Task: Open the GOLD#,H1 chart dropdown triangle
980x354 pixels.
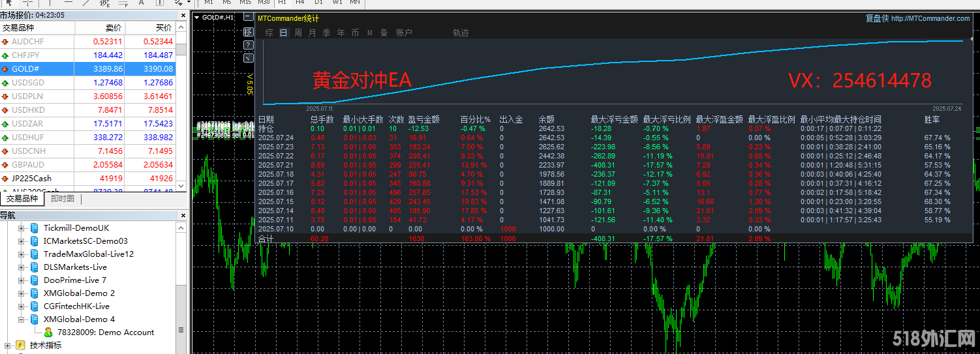Action: point(197,18)
